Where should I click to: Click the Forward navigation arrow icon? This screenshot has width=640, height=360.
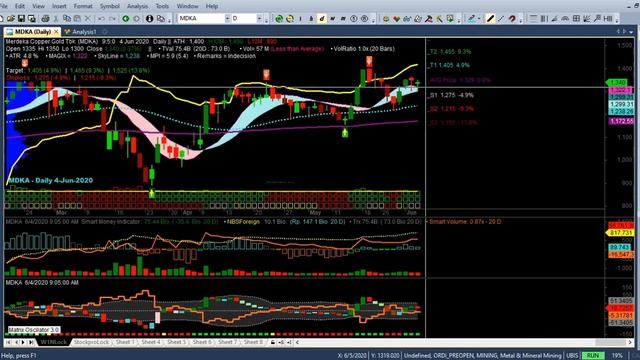[x=136, y=18]
